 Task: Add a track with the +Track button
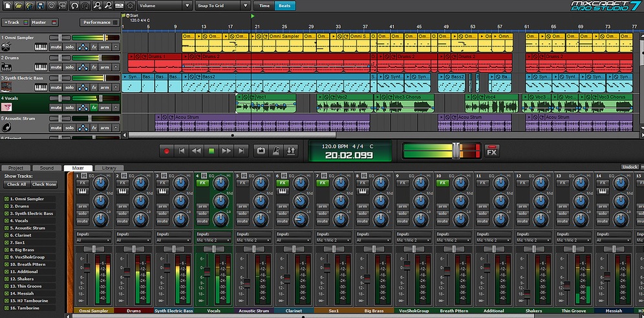click(16, 22)
